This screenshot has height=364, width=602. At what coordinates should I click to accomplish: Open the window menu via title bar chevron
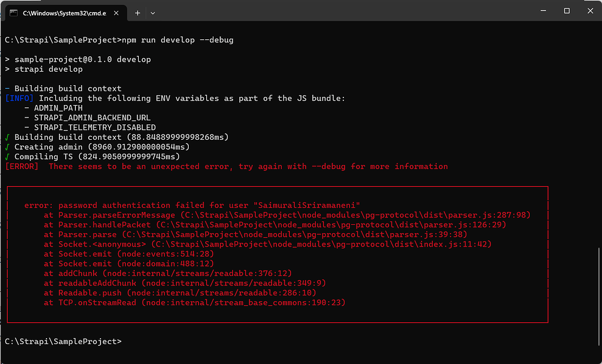click(152, 11)
